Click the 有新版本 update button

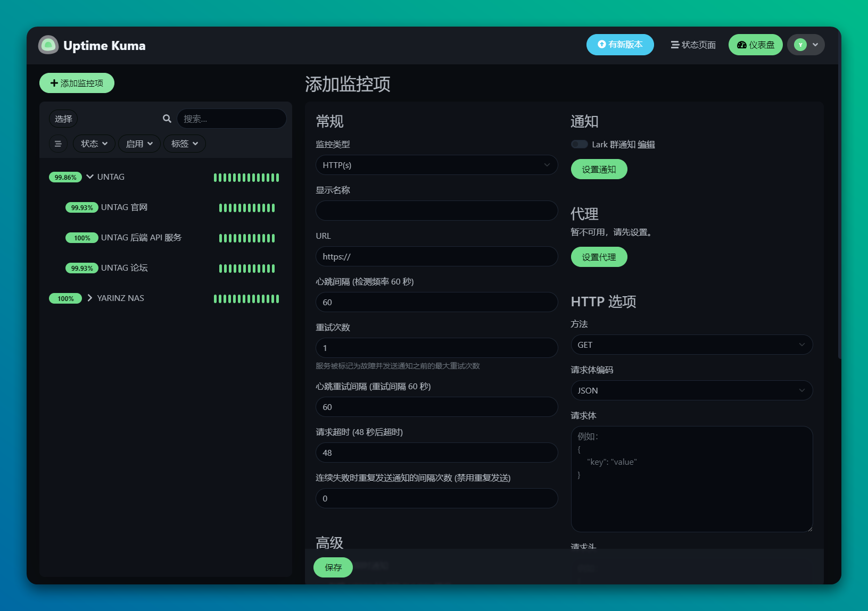[620, 45]
